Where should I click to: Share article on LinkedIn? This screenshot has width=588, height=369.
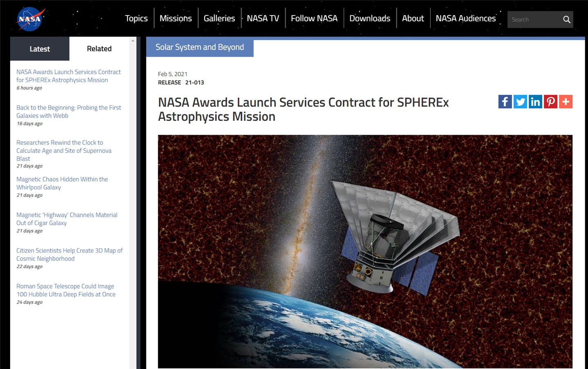[535, 102]
